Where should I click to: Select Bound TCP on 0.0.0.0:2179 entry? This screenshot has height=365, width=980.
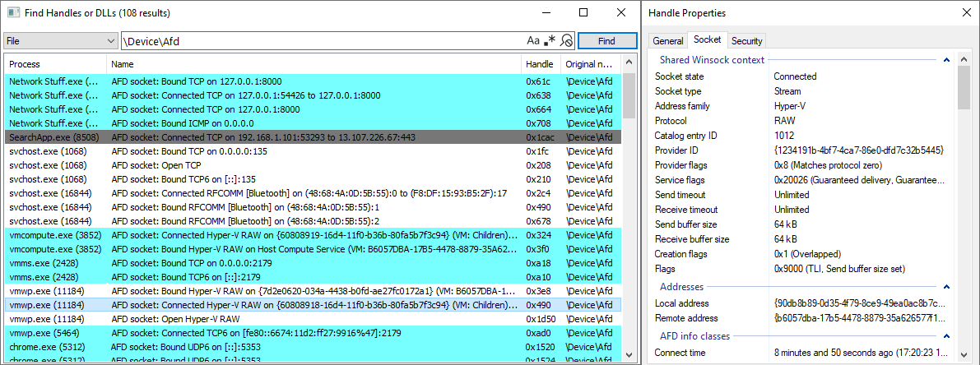pos(313,263)
